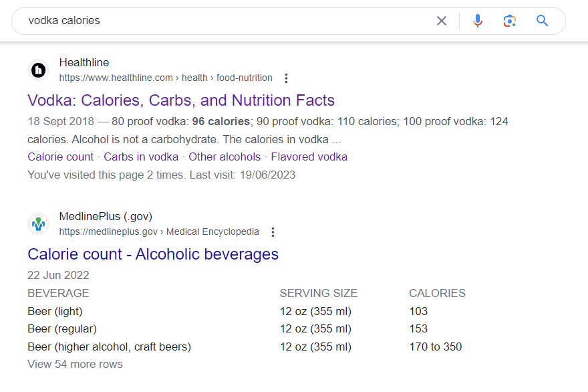Screen dimensions: 588x392
Task: Click inside the search input field
Action: coord(200,21)
